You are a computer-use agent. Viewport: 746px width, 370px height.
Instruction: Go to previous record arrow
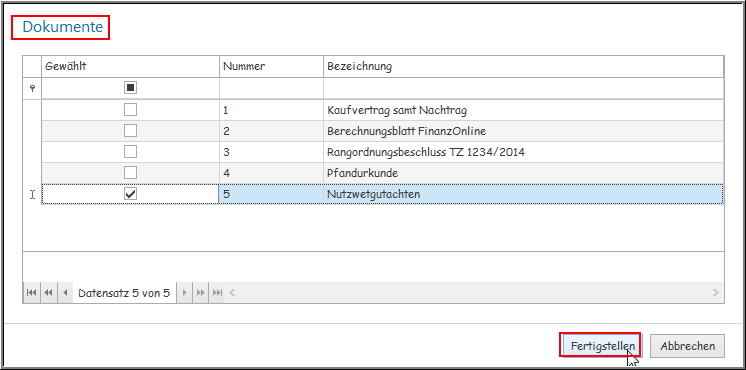(x=65, y=292)
